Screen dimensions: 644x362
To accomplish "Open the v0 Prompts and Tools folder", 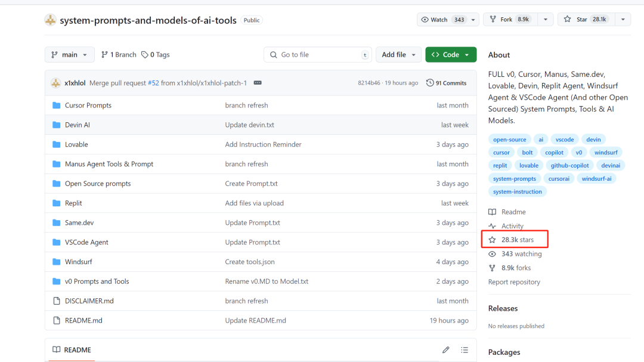I will [x=97, y=281].
